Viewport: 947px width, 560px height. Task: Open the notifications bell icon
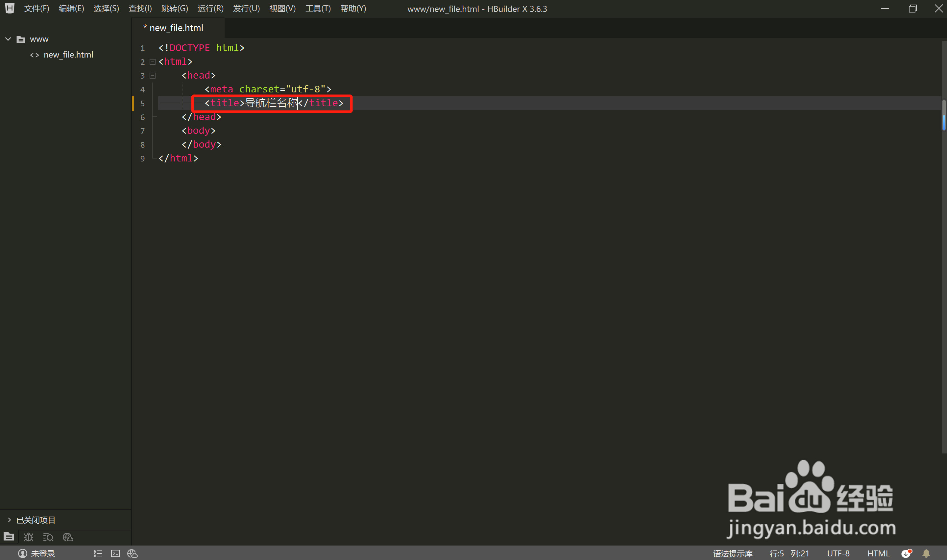coord(926,553)
